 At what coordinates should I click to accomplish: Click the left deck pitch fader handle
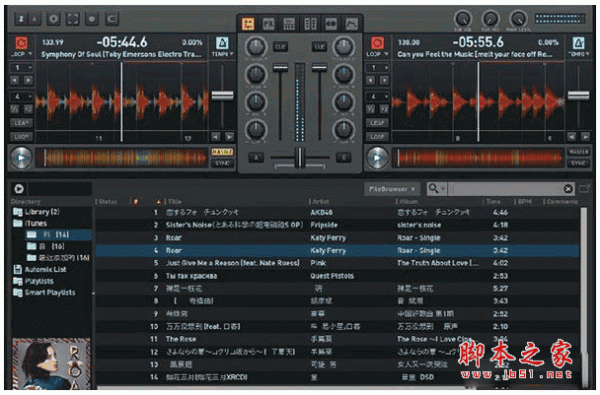pos(222,95)
